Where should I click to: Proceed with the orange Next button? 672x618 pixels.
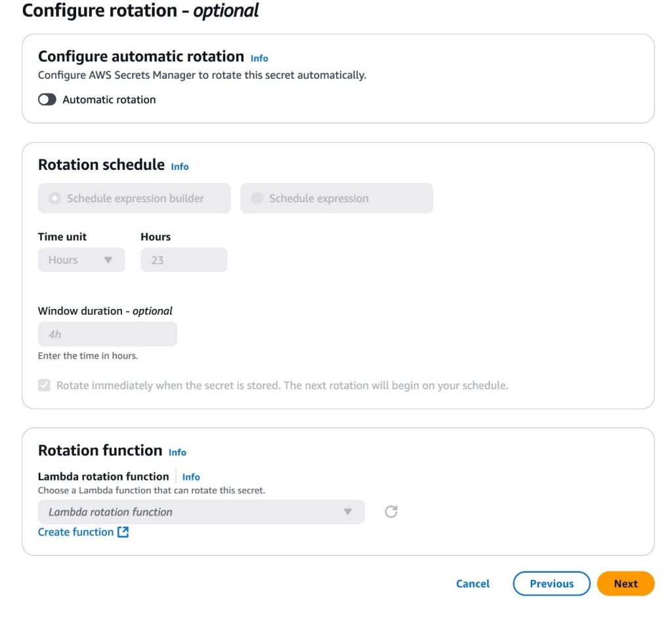[625, 583]
